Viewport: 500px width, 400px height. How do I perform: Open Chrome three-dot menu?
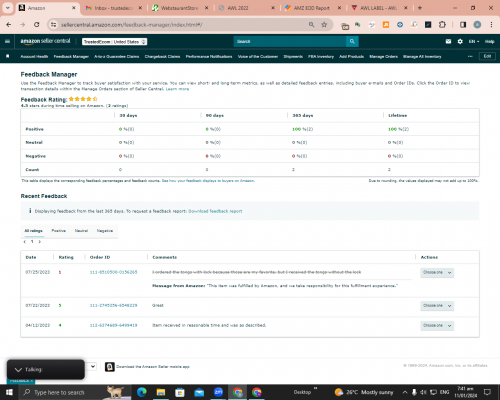[491, 25]
